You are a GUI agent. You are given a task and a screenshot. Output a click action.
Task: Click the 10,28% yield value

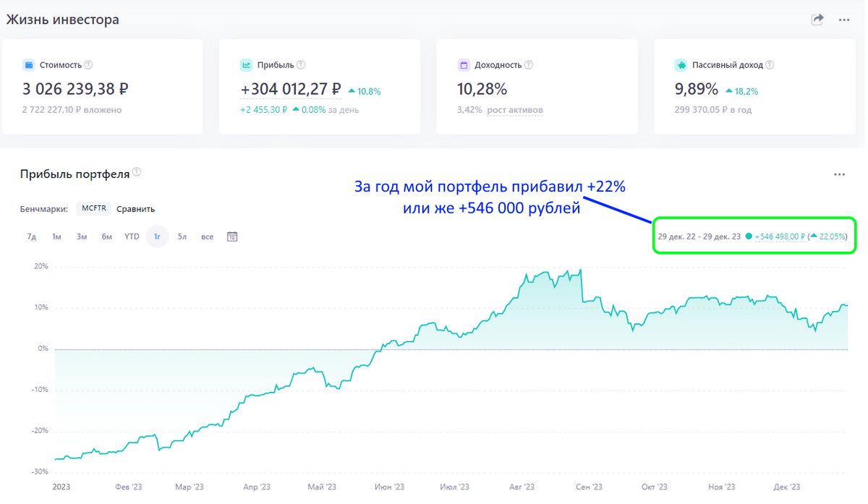pyautogui.click(x=482, y=89)
